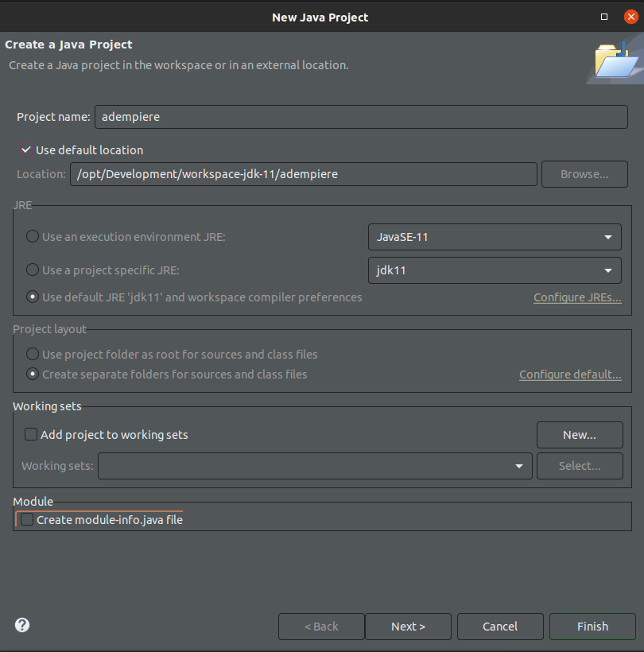Click the 'New Java Project' window title

(x=320, y=17)
